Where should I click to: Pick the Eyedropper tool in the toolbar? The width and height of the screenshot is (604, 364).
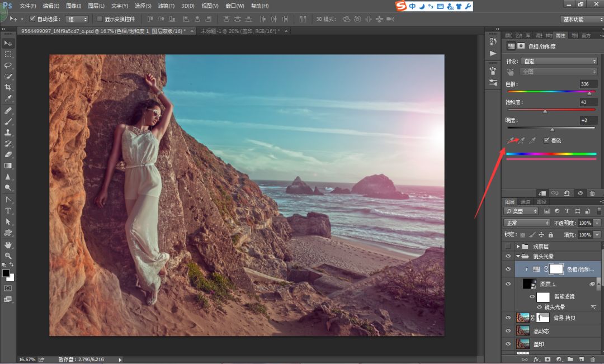coord(8,98)
